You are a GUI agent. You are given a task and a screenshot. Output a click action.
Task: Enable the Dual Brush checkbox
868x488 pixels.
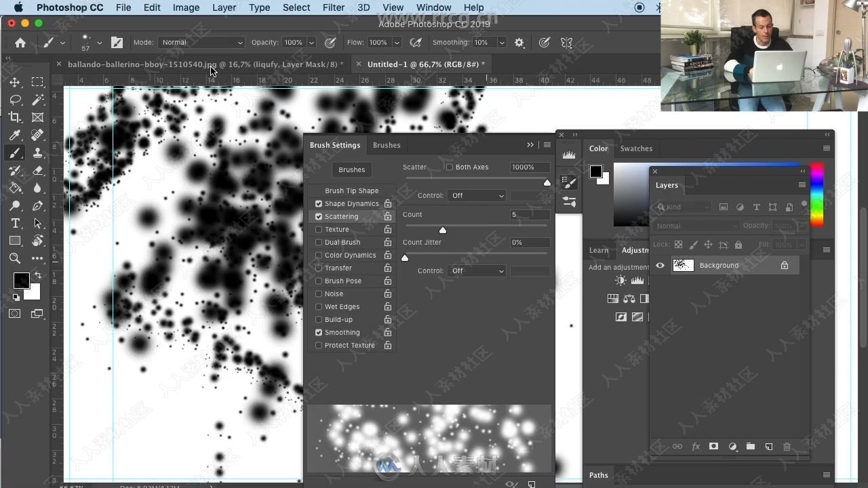319,242
